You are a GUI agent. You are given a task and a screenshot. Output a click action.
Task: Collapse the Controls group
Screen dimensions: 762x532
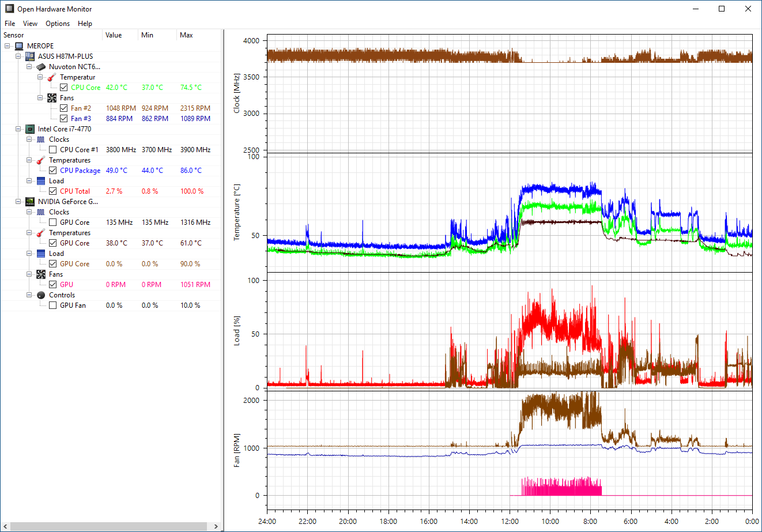(x=29, y=295)
